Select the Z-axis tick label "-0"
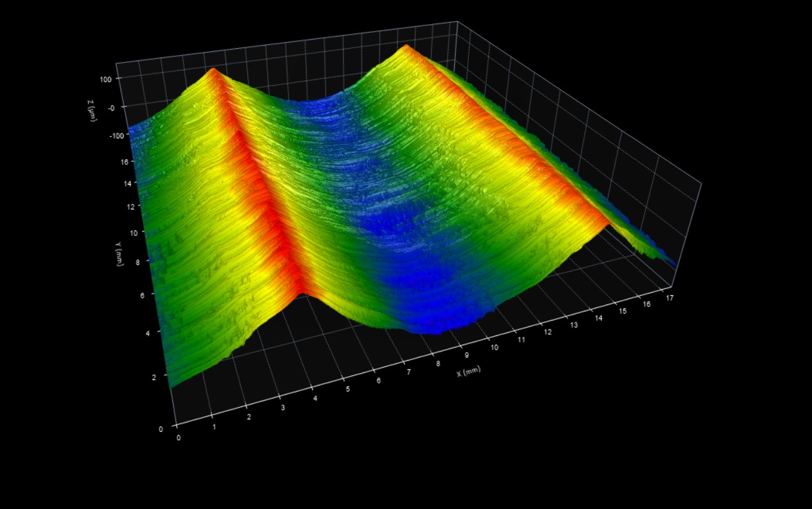 (111, 107)
